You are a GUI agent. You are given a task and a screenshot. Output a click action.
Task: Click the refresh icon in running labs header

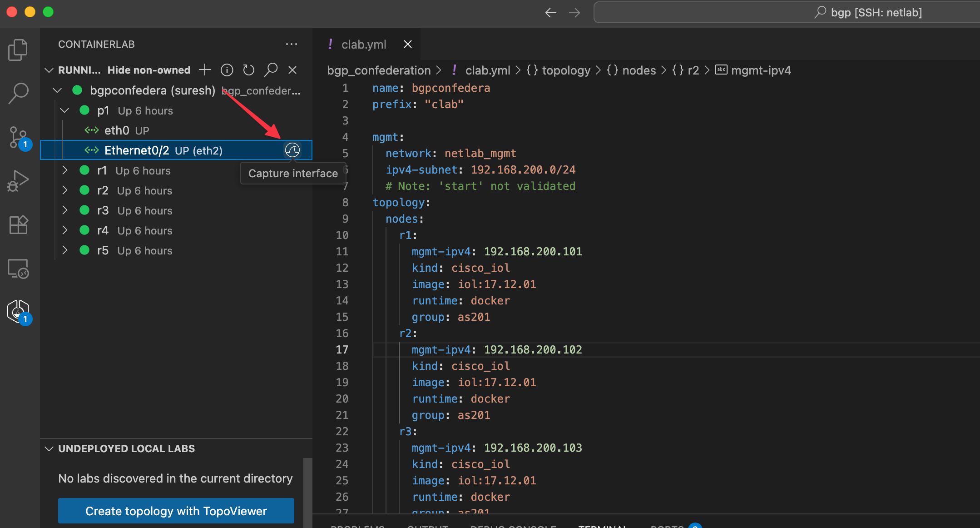tap(248, 70)
